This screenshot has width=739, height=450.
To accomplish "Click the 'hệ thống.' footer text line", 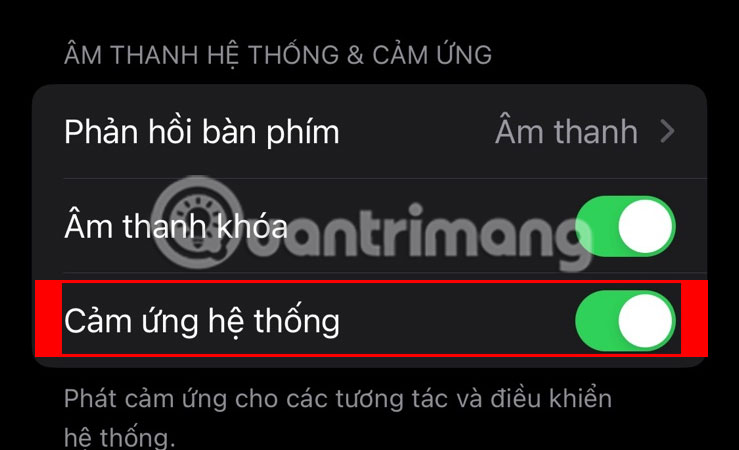I will coord(119,437).
